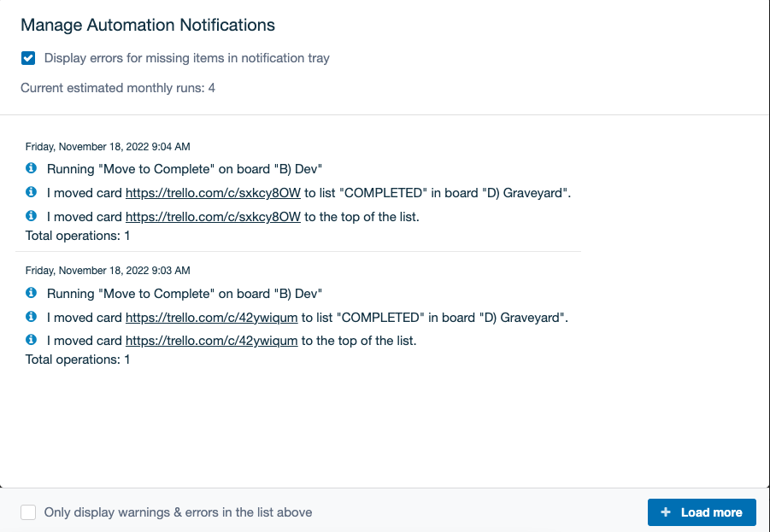The image size is (770, 532).
Task: Open 42ywiqum card link in COMPLETED line
Action: pos(212,318)
